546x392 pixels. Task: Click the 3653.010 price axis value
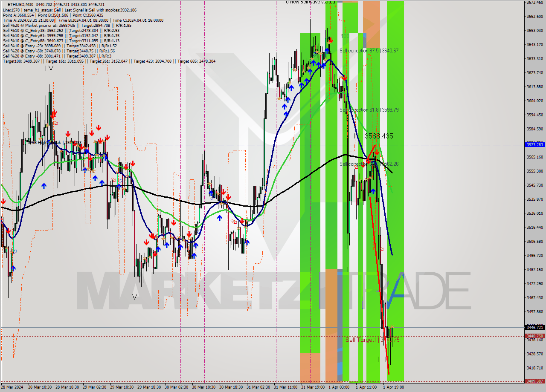point(534,30)
